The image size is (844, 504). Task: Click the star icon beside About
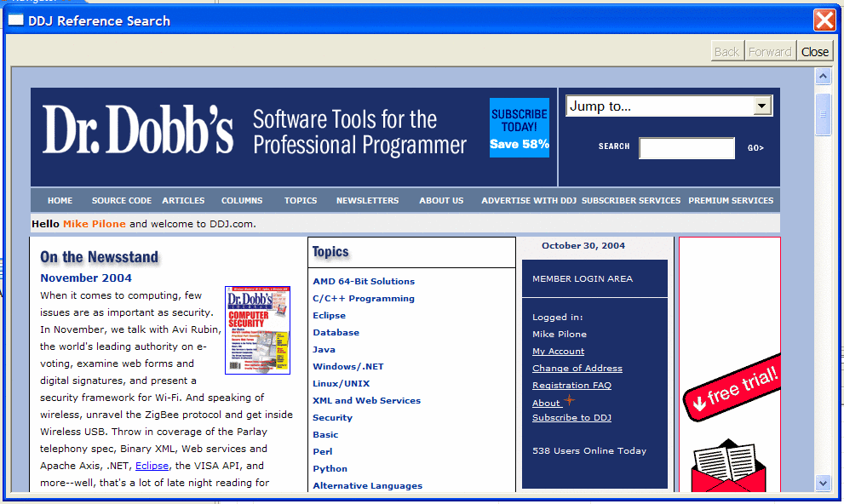tap(569, 401)
